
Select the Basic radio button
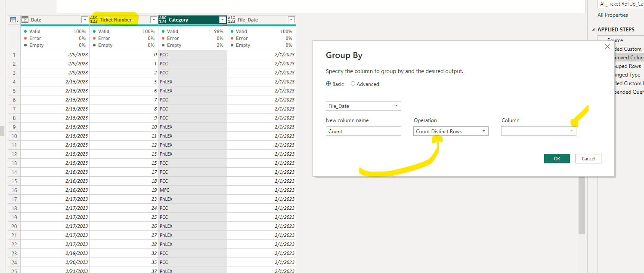pos(329,84)
